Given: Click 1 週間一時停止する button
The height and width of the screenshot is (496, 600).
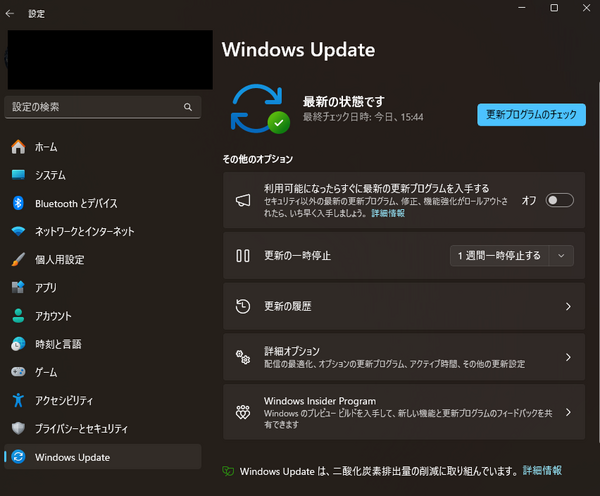Looking at the screenshot, I should point(499,256).
